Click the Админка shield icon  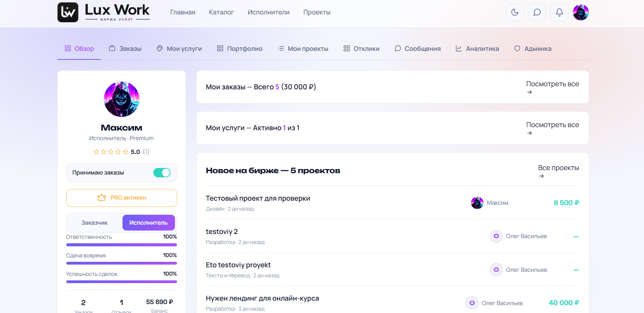517,48
